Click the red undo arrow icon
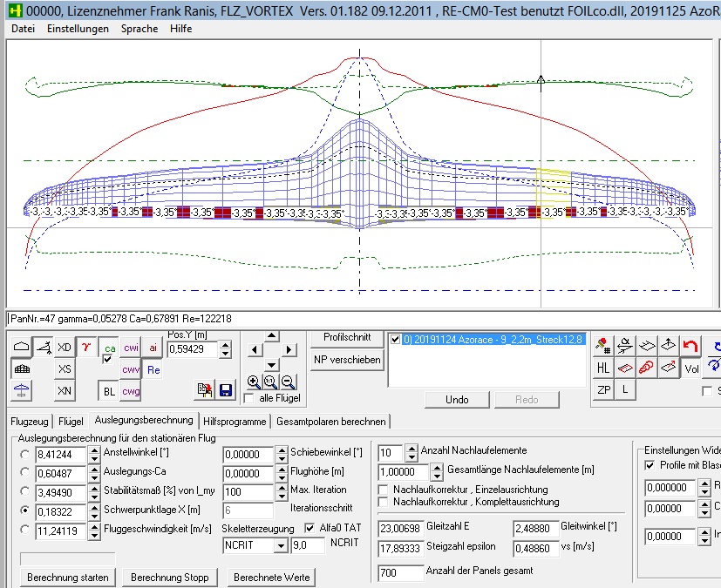Screen dimensions: 721x588 (690, 346)
